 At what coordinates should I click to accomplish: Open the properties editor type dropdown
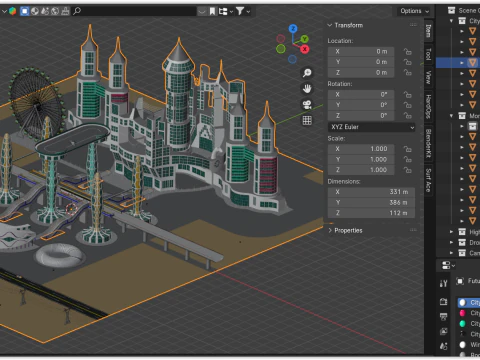click(448, 265)
